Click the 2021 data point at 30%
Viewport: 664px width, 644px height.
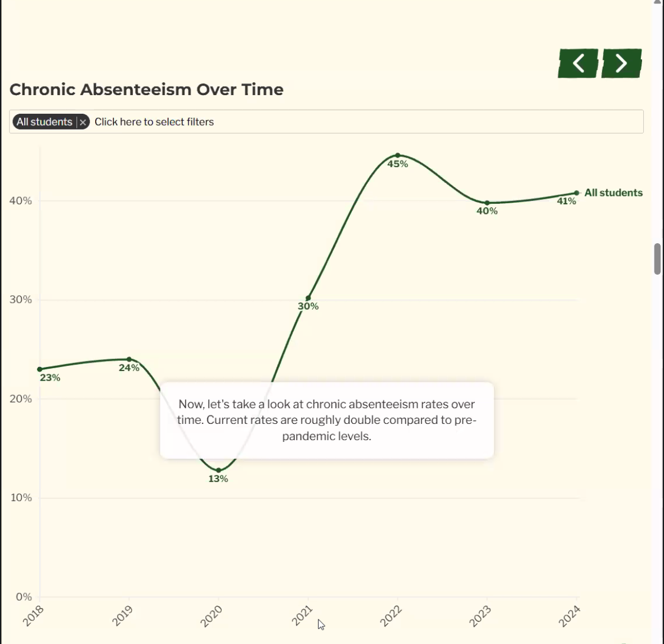click(308, 298)
